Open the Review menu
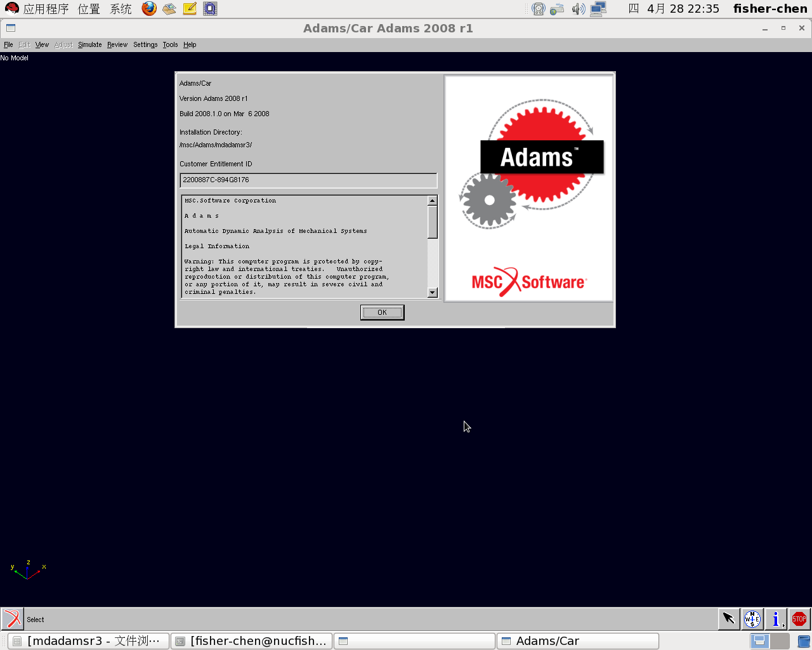The image size is (812, 650). tap(117, 44)
